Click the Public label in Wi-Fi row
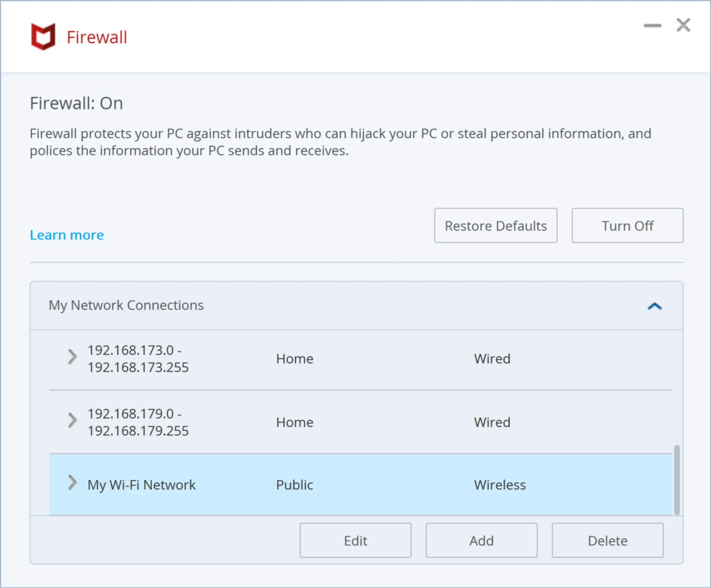 pos(294,485)
